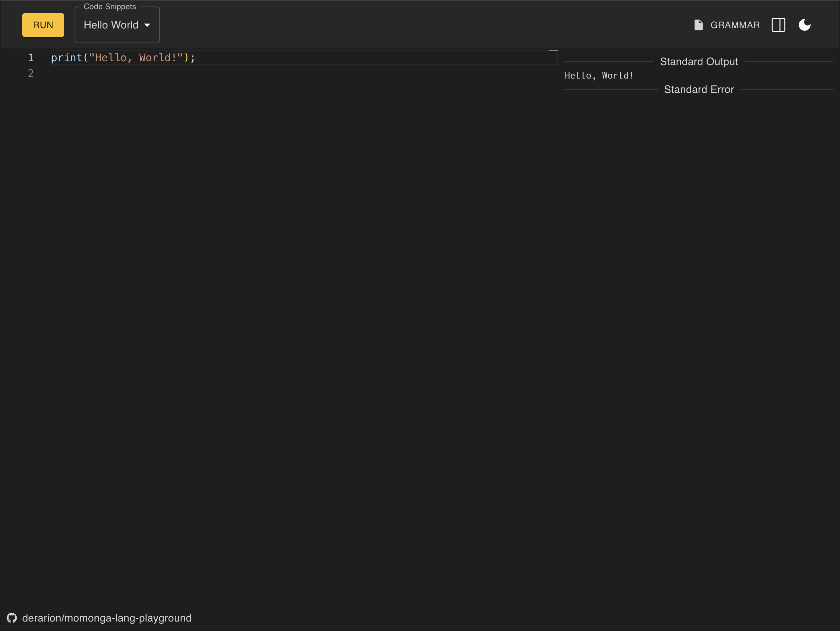
Task: Toggle dark mode with the moon icon
Action: pyautogui.click(x=804, y=25)
